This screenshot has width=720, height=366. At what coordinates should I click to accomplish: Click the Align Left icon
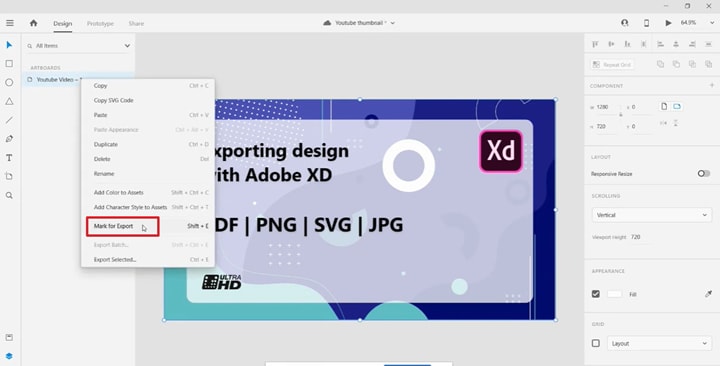(x=660, y=44)
